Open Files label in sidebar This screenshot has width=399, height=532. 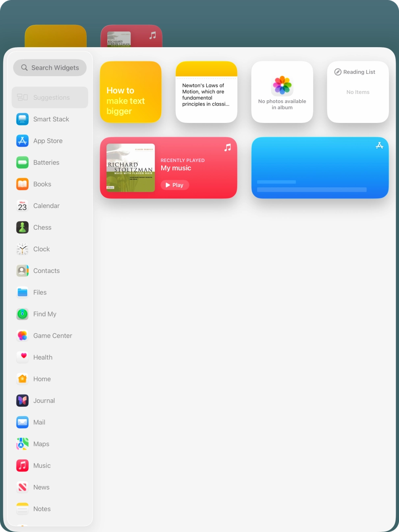pos(40,293)
